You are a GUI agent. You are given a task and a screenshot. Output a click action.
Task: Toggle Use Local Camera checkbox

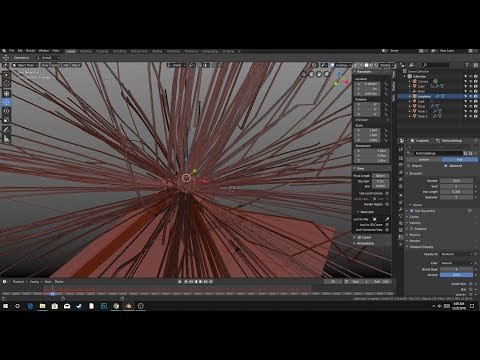387,193
